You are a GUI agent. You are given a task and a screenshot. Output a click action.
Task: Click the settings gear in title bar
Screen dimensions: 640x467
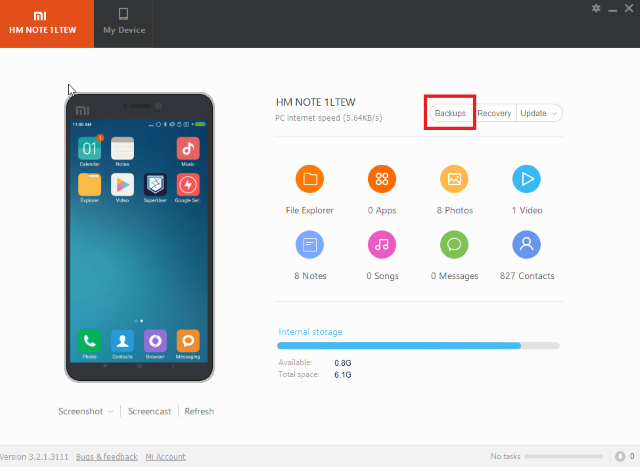[596, 8]
